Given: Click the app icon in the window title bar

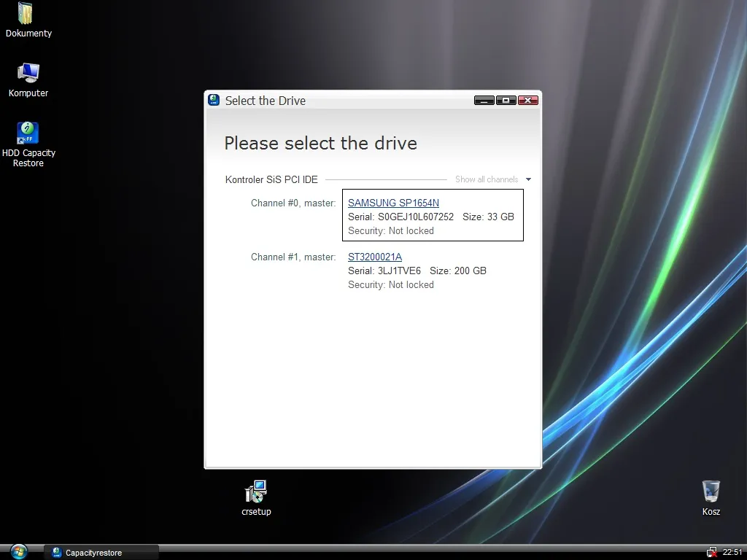Looking at the screenshot, I should click(214, 101).
